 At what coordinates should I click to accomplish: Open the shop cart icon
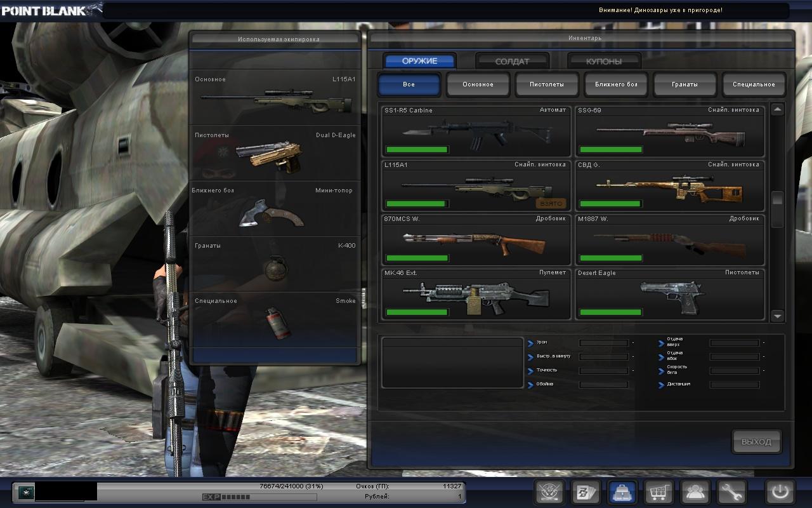(658, 492)
